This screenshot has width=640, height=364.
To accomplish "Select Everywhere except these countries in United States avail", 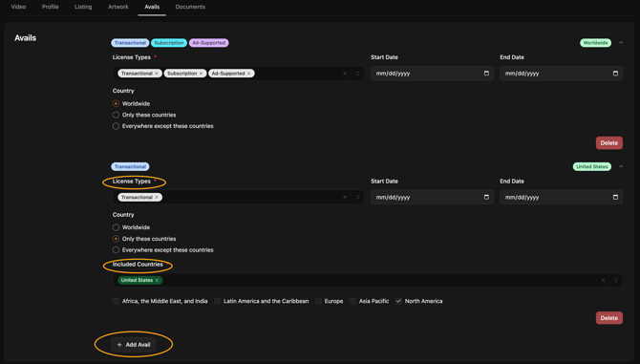I will pos(116,249).
